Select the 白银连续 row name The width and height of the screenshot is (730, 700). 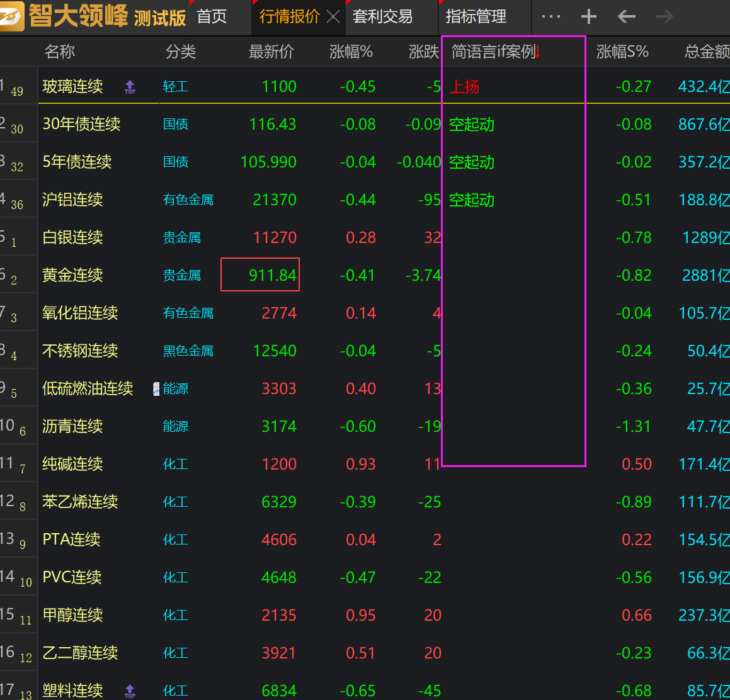click(x=72, y=237)
